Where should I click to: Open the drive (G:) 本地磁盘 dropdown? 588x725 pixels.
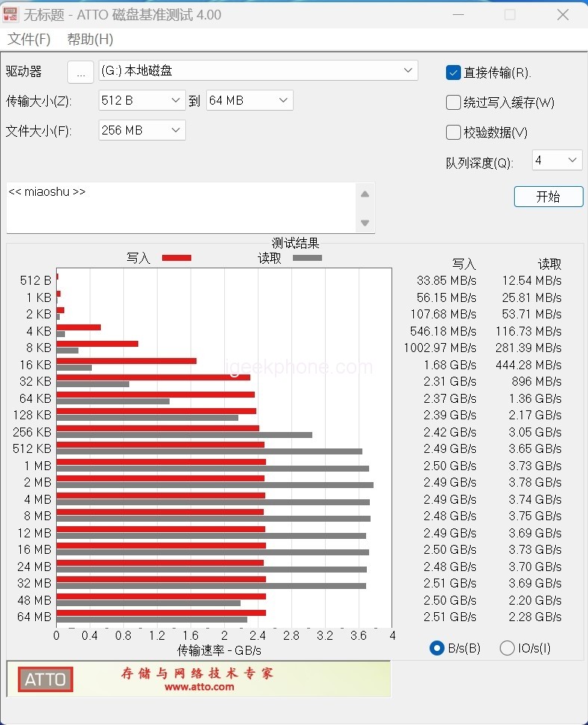point(258,71)
